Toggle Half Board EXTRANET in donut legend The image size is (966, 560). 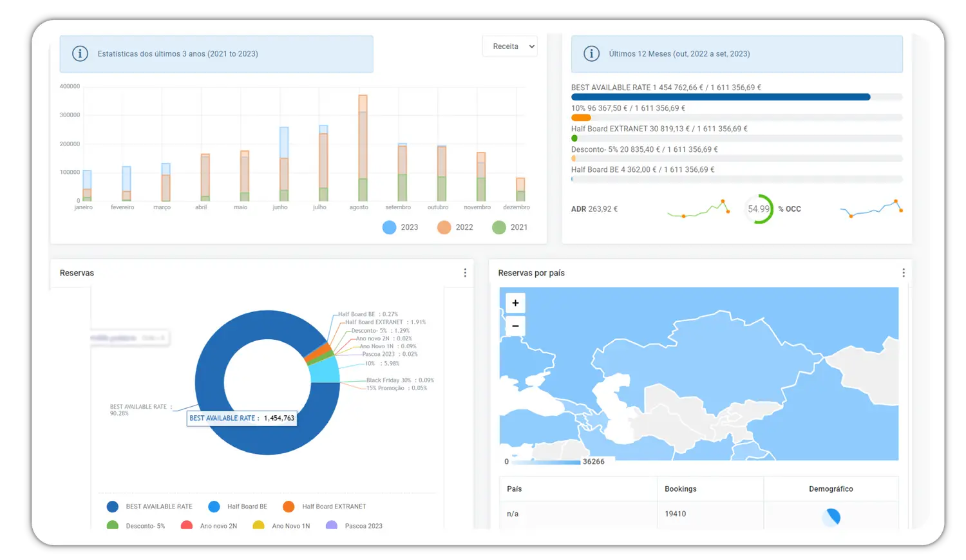pos(325,507)
